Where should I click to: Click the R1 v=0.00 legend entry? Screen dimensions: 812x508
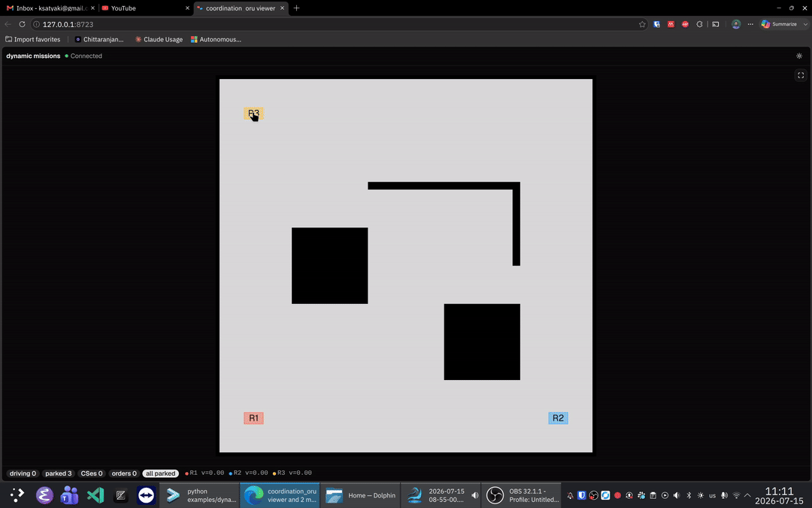205,473
